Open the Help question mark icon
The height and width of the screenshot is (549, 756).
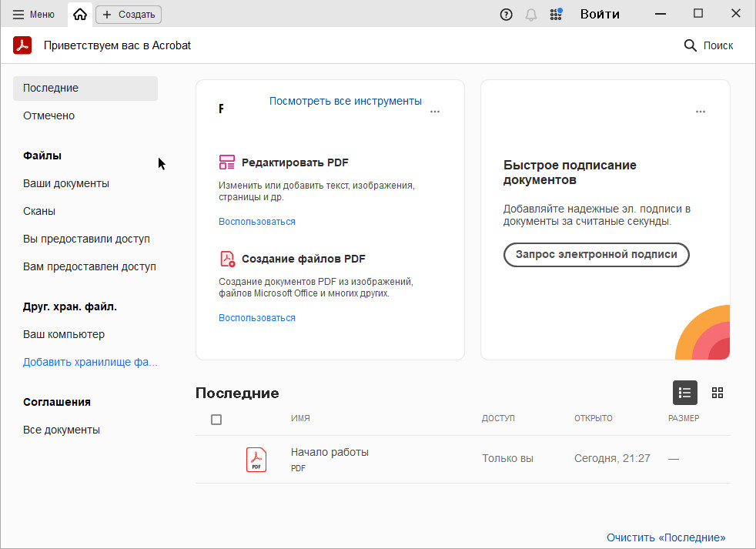(x=506, y=14)
